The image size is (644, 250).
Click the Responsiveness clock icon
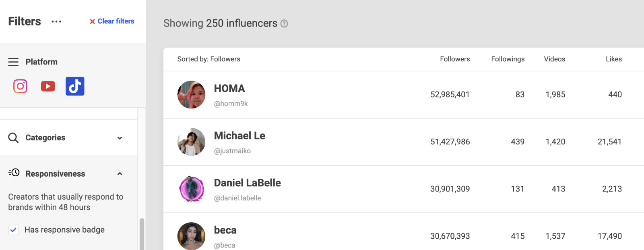[x=14, y=173]
